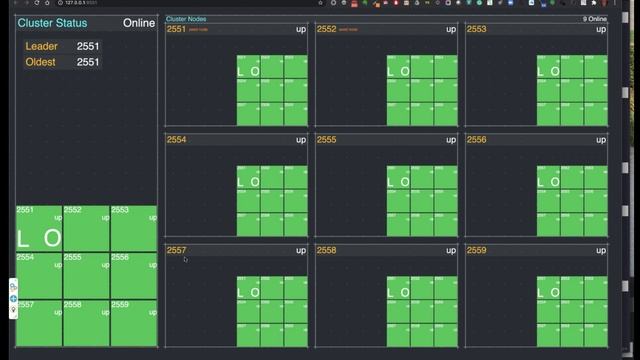
Task: Click the 'up' status of node panel 2557
Action: click(301, 251)
